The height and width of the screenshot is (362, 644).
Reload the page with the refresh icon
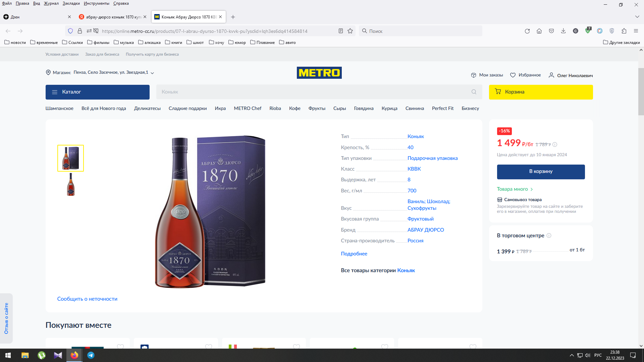click(x=527, y=31)
